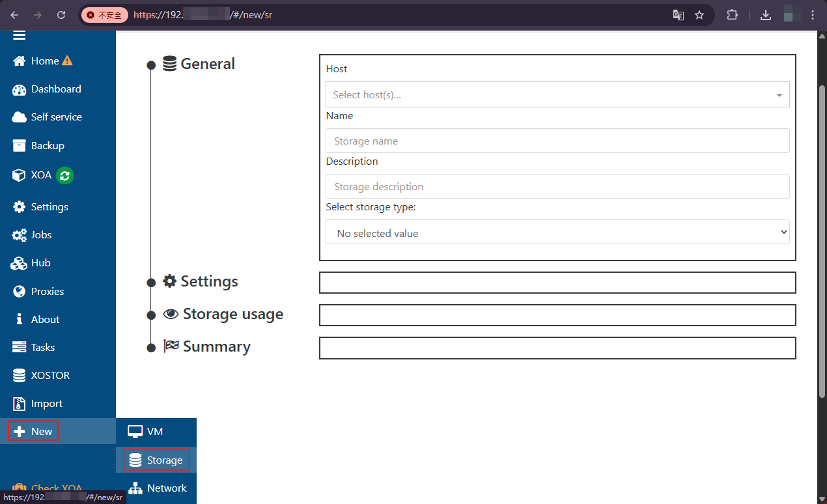Click the Dashboard gauge icon
The image size is (827, 504).
[x=19, y=89]
